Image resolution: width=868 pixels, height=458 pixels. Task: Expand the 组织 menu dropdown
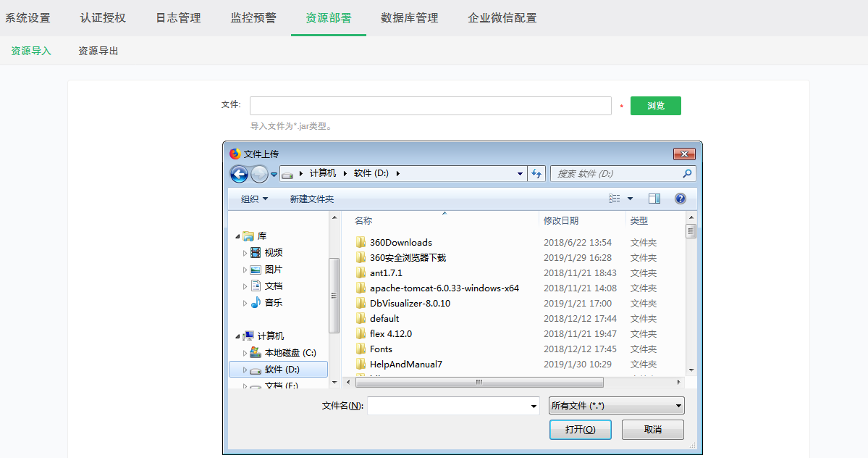pyautogui.click(x=254, y=199)
